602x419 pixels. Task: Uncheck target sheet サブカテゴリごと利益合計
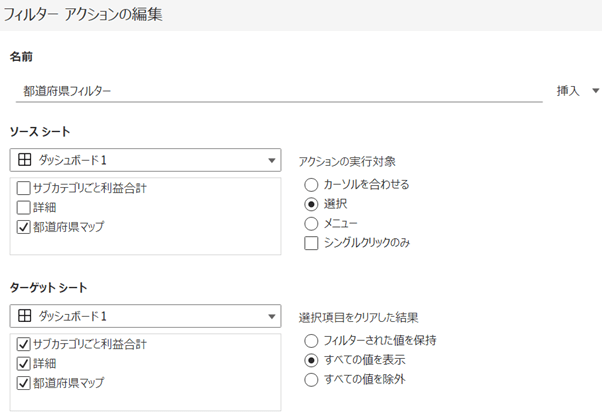click(23, 344)
